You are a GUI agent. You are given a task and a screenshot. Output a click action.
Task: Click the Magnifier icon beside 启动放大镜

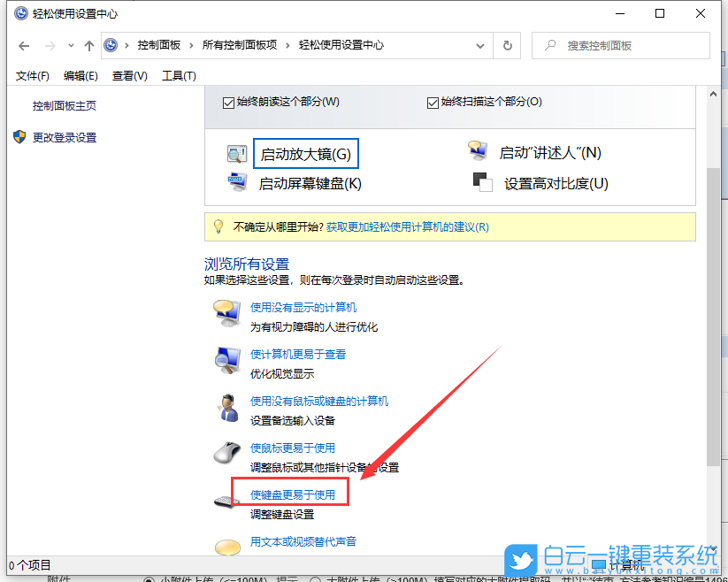tap(237, 152)
